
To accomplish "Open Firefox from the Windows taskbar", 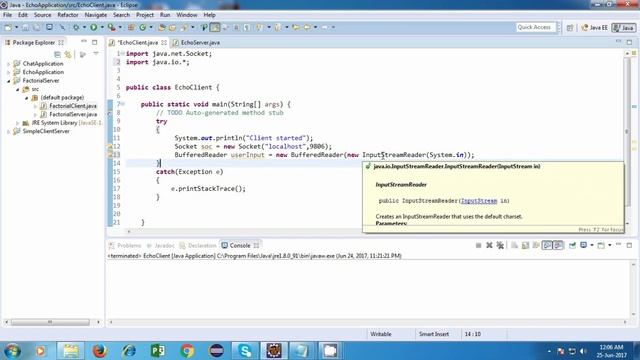I will pos(99,351).
